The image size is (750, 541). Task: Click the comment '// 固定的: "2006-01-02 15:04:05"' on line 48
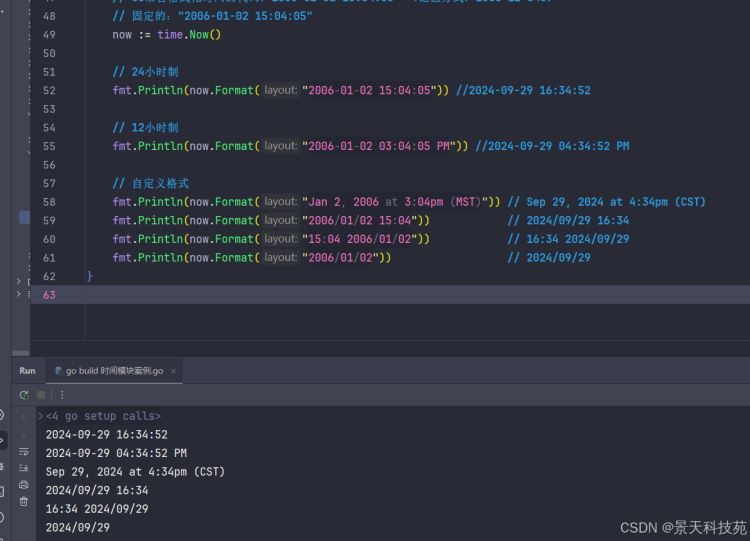click(x=212, y=16)
